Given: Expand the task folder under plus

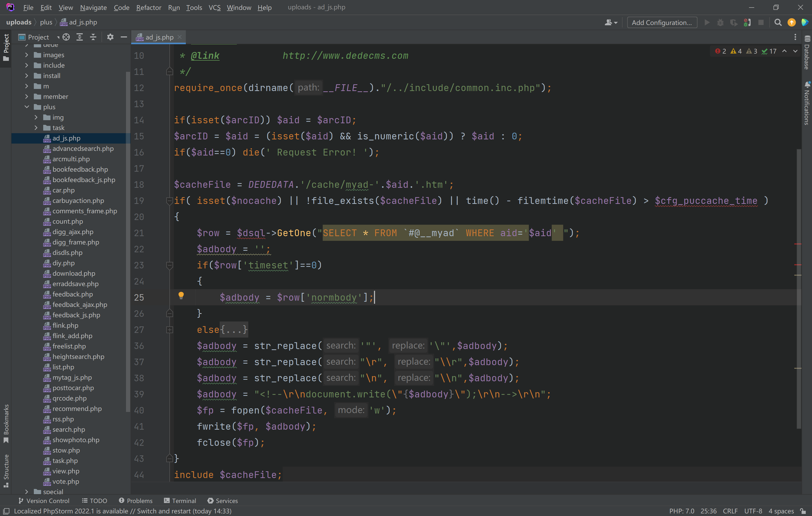Looking at the screenshot, I should [36, 128].
